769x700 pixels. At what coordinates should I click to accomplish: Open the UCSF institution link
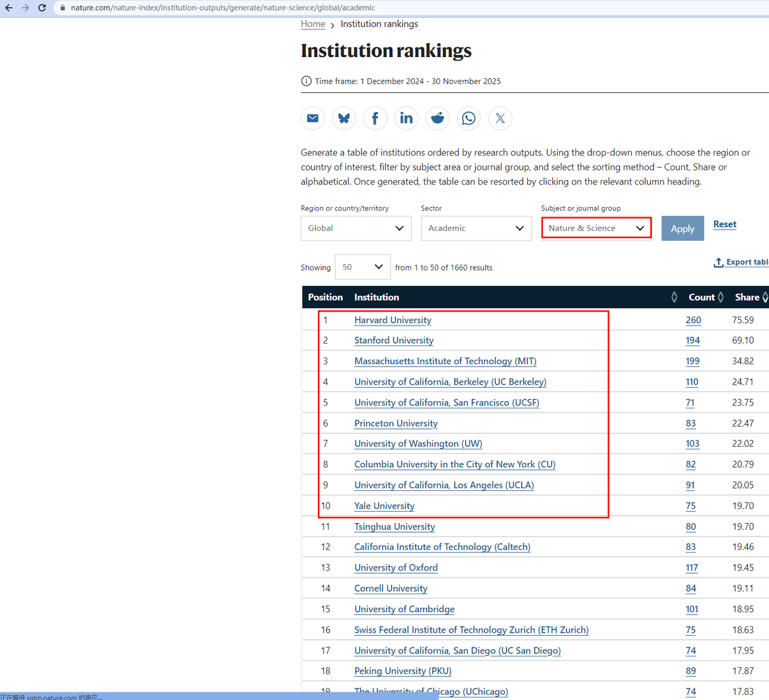(447, 403)
